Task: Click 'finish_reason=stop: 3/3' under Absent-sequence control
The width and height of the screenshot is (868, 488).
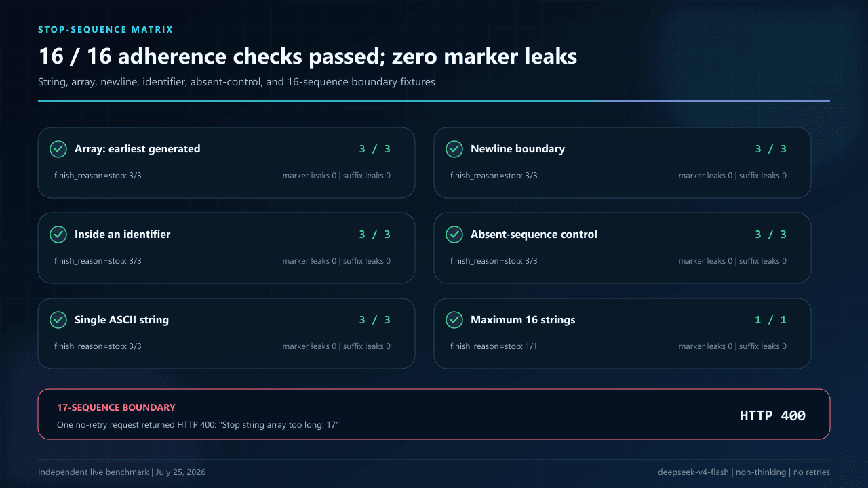Action: [x=494, y=261]
